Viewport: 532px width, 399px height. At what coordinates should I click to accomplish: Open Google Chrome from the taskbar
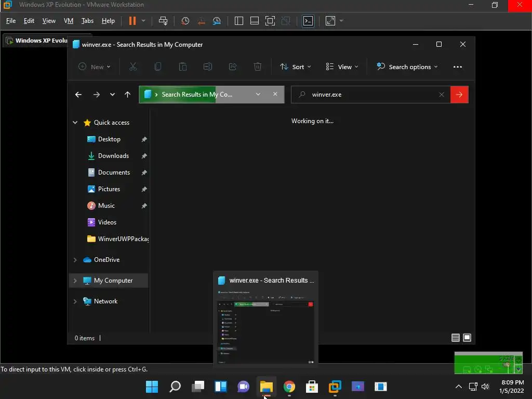(x=289, y=387)
